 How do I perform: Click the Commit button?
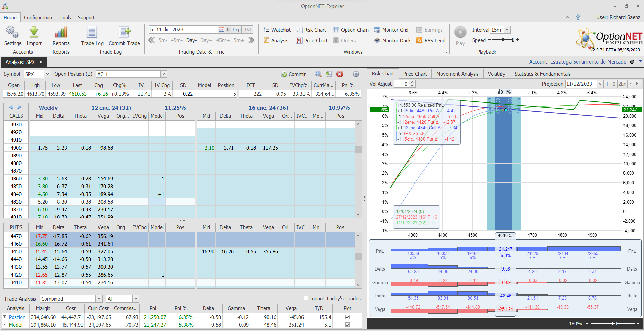click(293, 74)
